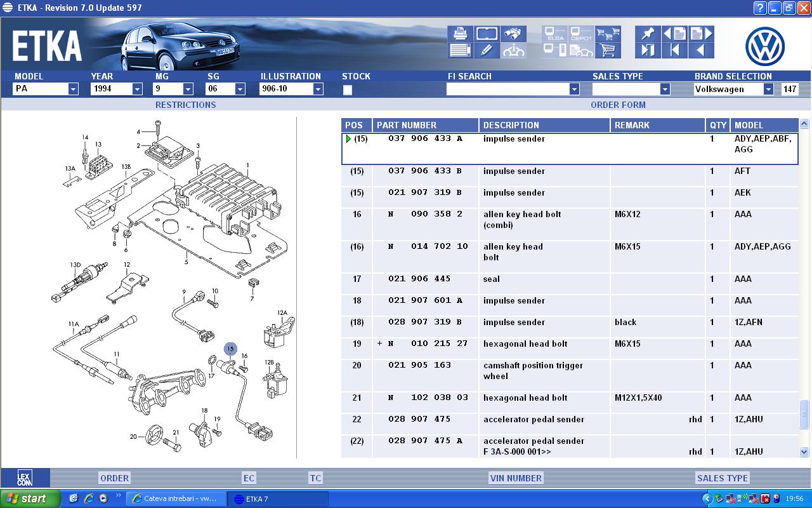Click the LexCom logo at bottom left
This screenshot has width=812, height=508.
coord(24,478)
